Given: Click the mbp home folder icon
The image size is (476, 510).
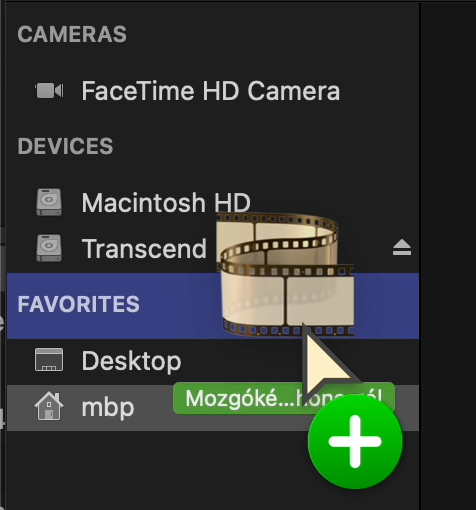Looking at the screenshot, I should [49, 406].
